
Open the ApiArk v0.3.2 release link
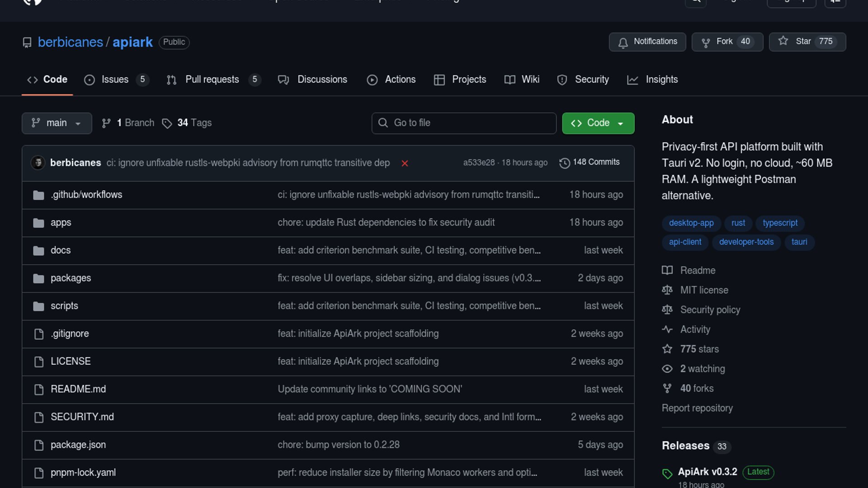[707, 471]
